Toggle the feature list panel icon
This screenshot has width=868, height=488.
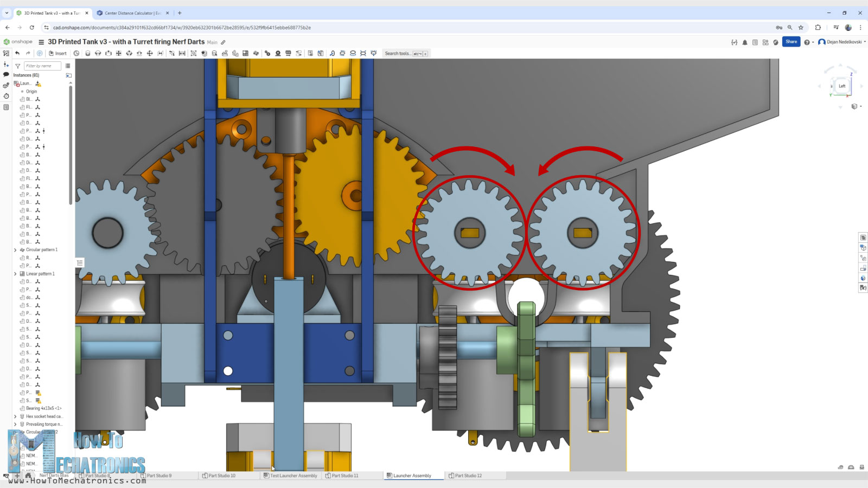coord(6,53)
